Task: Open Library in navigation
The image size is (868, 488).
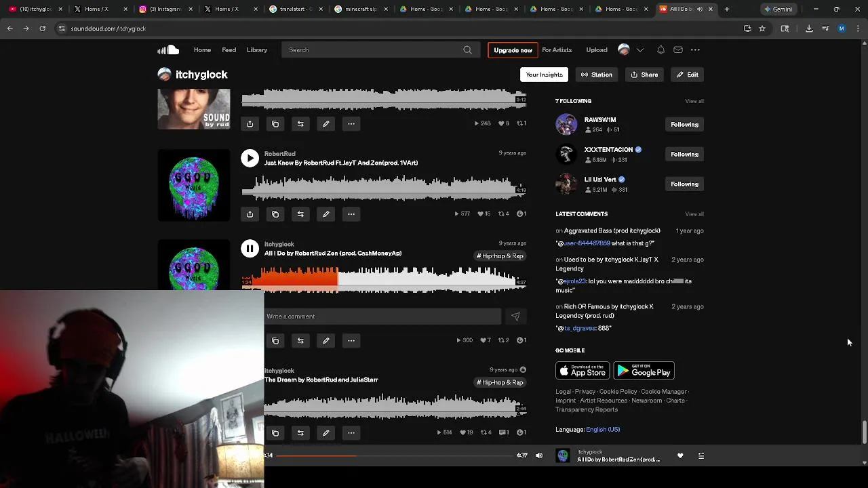Action: 257,50
